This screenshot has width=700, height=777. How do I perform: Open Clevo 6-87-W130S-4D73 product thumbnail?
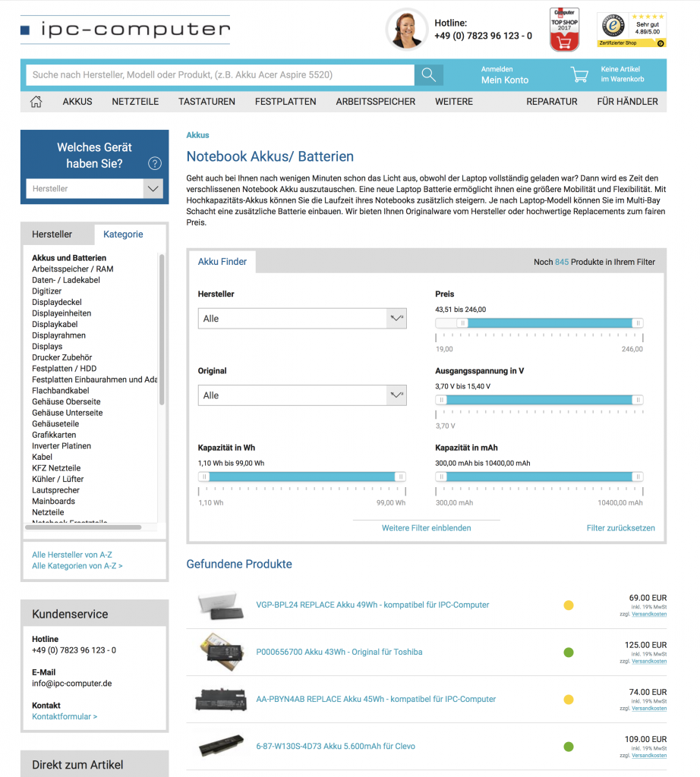tap(221, 746)
